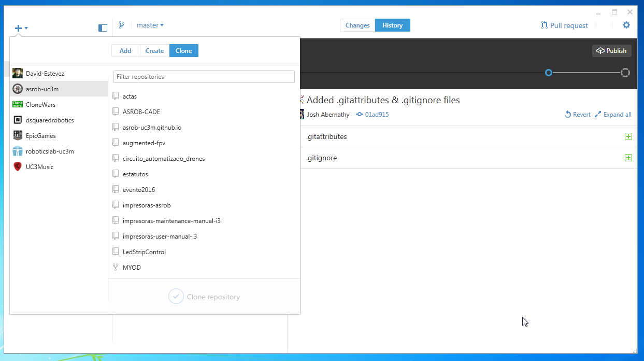Open the settings gear icon

click(626, 25)
